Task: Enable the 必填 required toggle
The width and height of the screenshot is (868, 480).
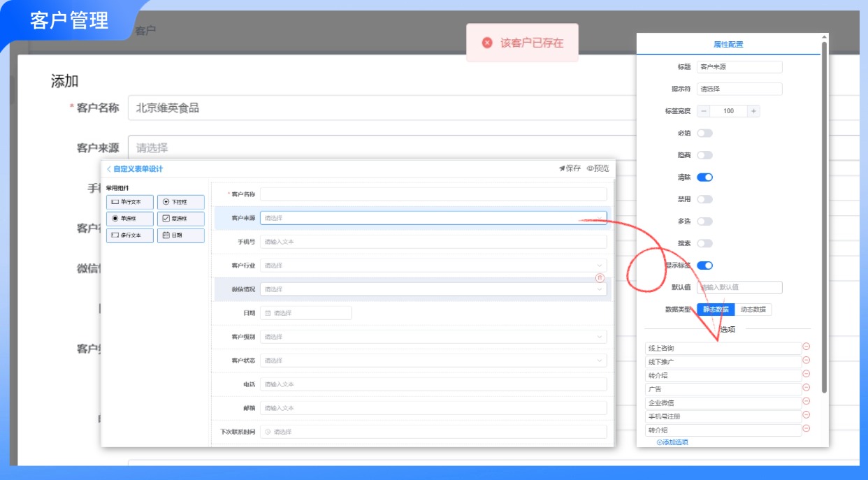Action: [x=704, y=133]
